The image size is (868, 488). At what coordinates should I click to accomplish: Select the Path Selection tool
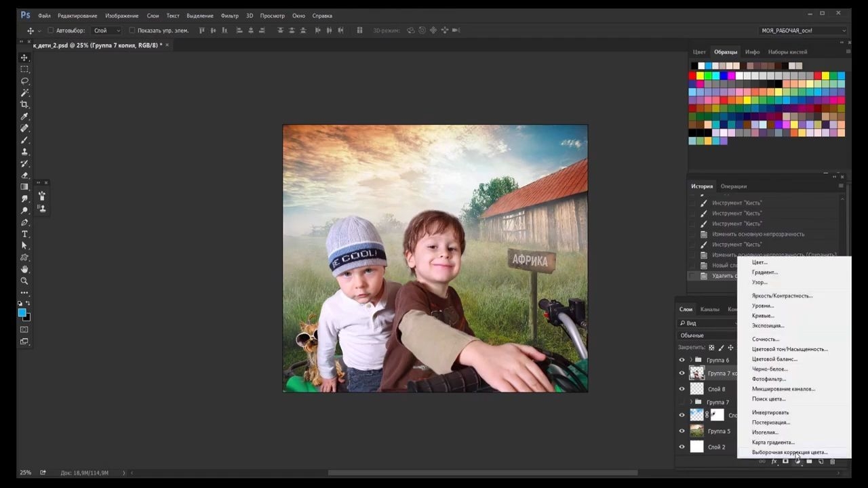coord(24,245)
